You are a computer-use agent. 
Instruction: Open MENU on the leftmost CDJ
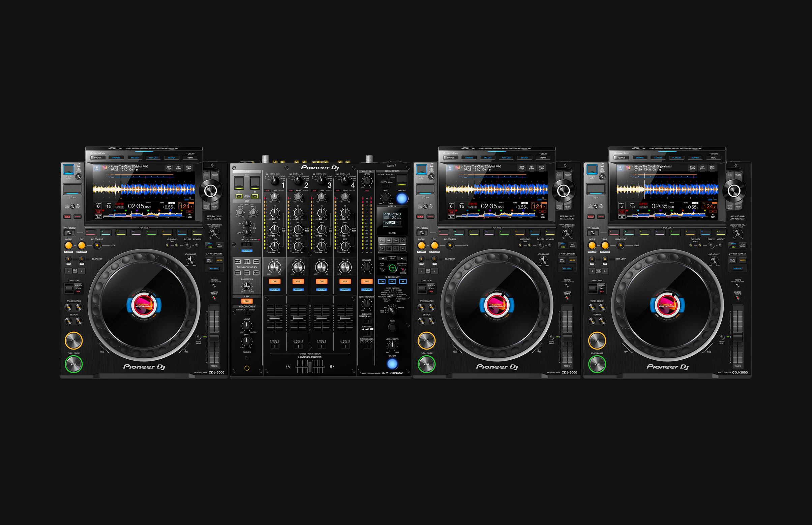click(190, 158)
